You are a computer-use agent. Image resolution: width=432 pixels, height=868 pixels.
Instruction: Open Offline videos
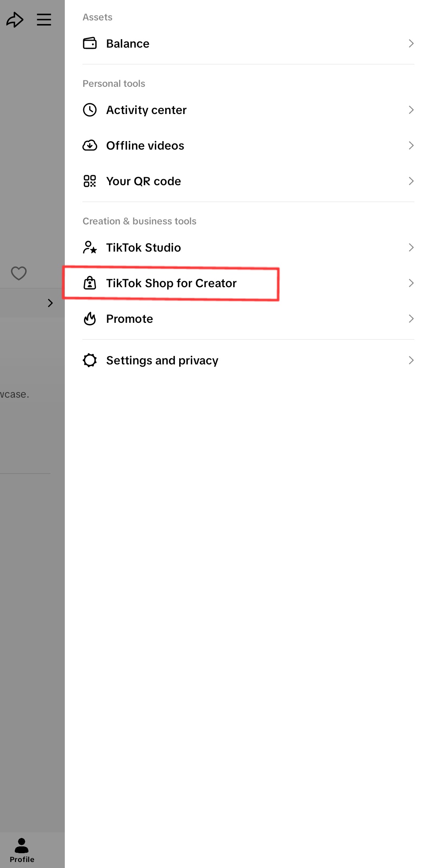pyautogui.click(x=248, y=145)
